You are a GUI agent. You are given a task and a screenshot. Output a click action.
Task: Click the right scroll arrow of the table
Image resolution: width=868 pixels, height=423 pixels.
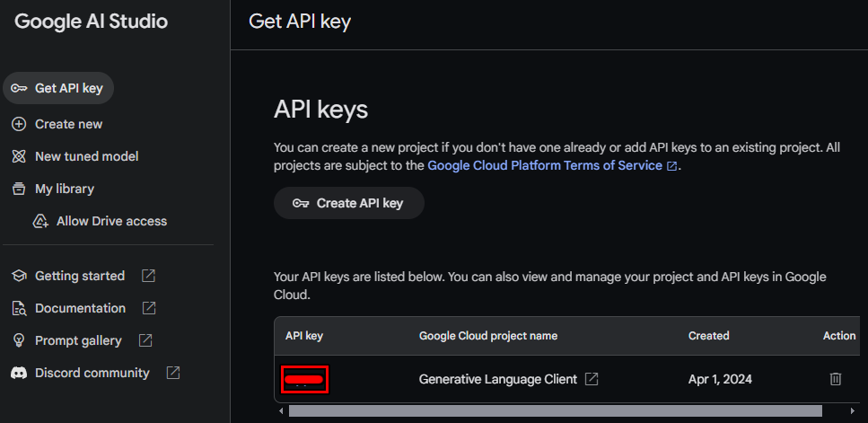click(853, 410)
